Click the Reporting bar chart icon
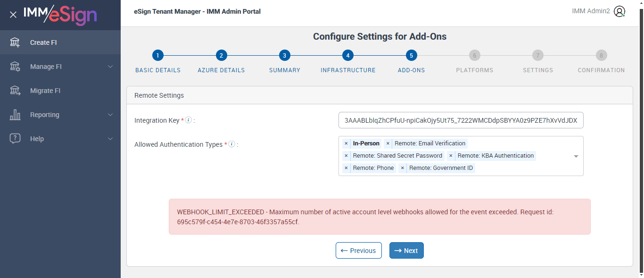Screen dimensions: 644x278 [15, 115]
